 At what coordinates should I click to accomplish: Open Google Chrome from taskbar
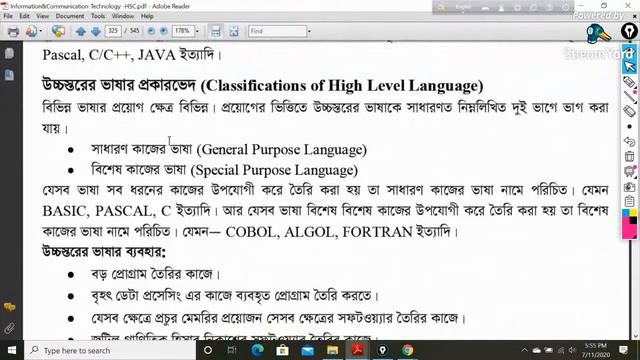(407, 350)
